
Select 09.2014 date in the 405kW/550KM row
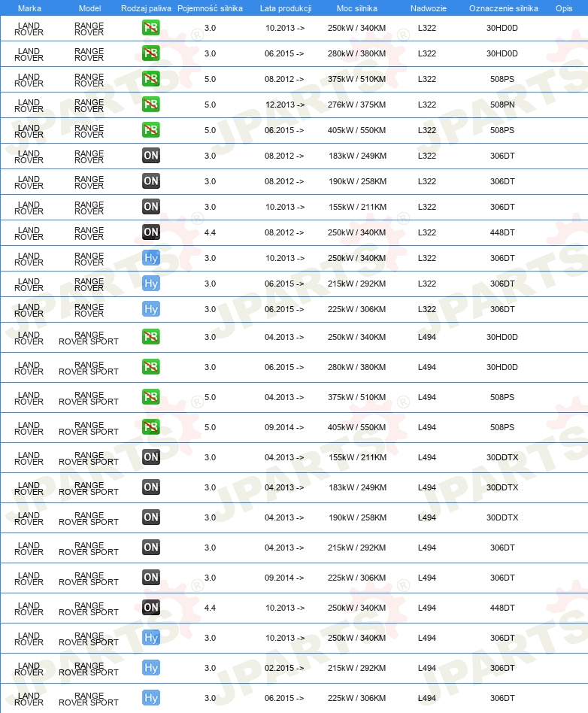click(284, 427)
